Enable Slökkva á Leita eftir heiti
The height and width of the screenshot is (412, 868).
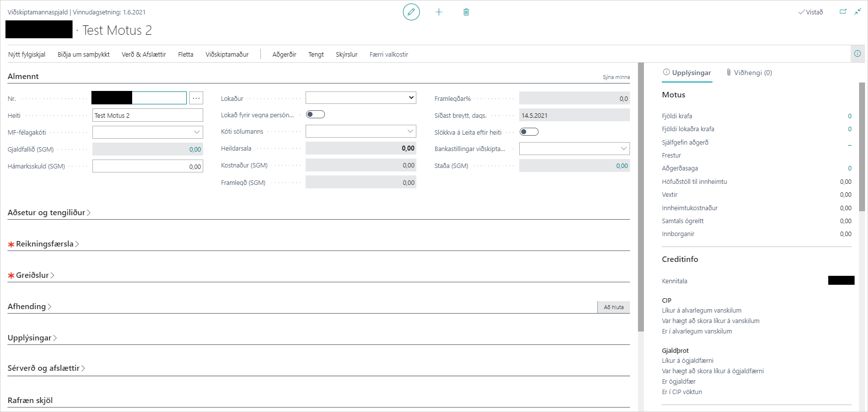coord(529,132)
